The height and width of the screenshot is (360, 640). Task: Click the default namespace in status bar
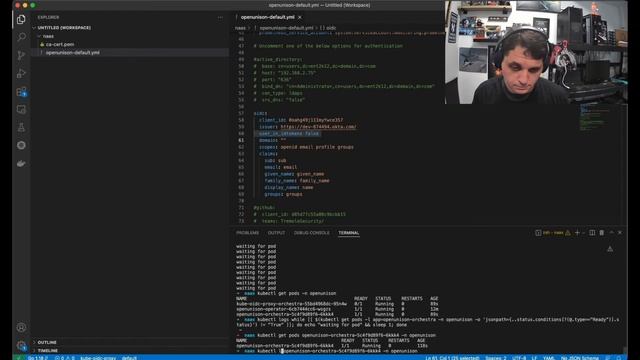point(129,358)
